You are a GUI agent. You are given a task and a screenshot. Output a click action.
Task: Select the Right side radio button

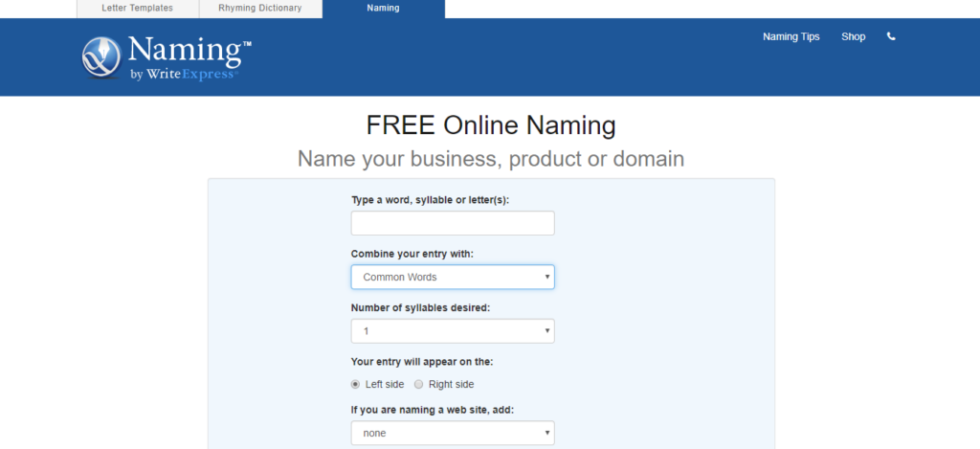coord(419,384)
